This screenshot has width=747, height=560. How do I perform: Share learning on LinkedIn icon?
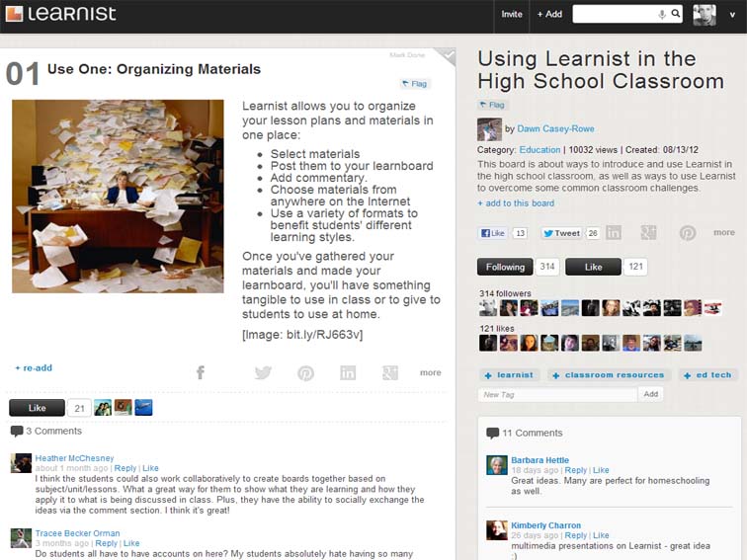(x=348, y=373)
